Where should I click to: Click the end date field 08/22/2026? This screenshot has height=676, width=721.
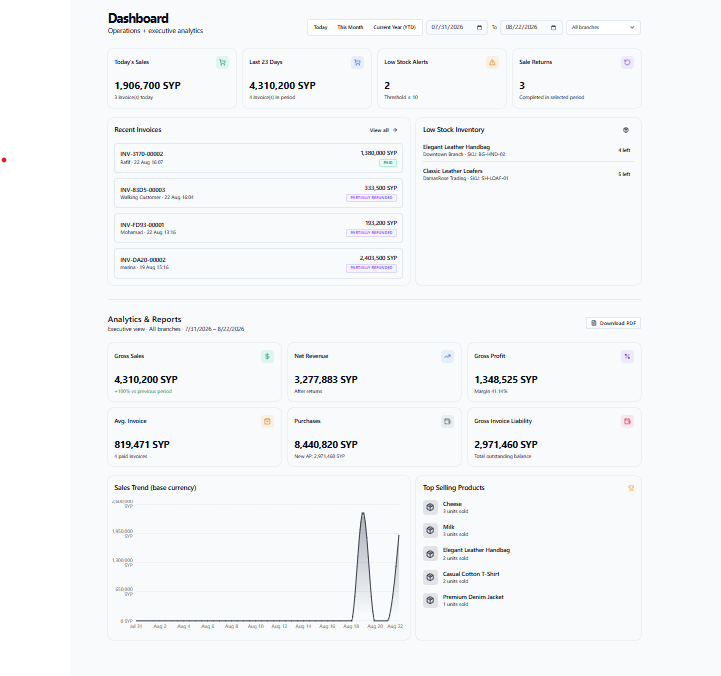[x=531, y=28]
